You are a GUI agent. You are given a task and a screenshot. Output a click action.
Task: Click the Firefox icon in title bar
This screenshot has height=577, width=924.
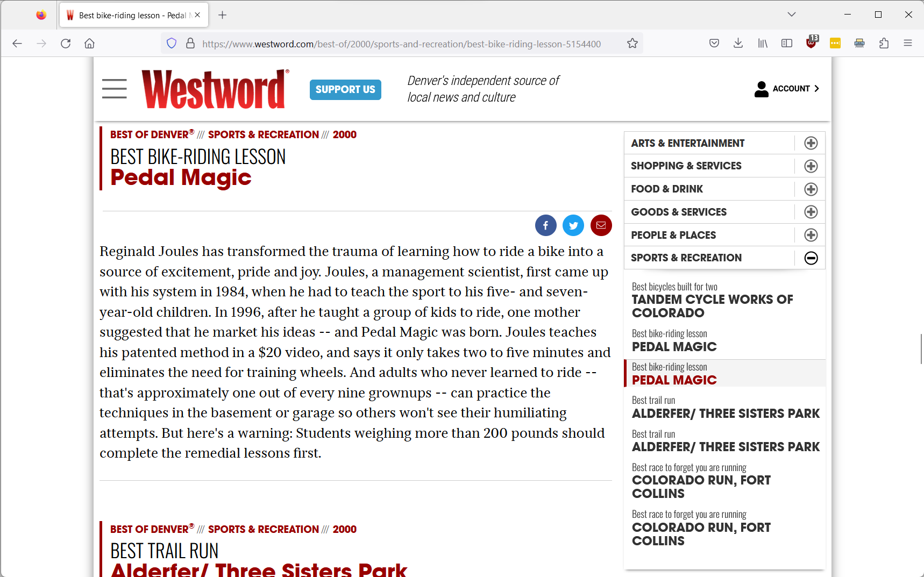pyautogui.click(x=41, y=15)
